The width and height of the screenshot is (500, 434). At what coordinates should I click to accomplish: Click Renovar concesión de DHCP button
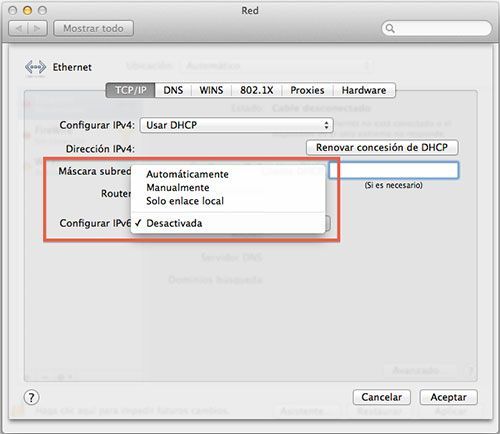pos(382,147)
